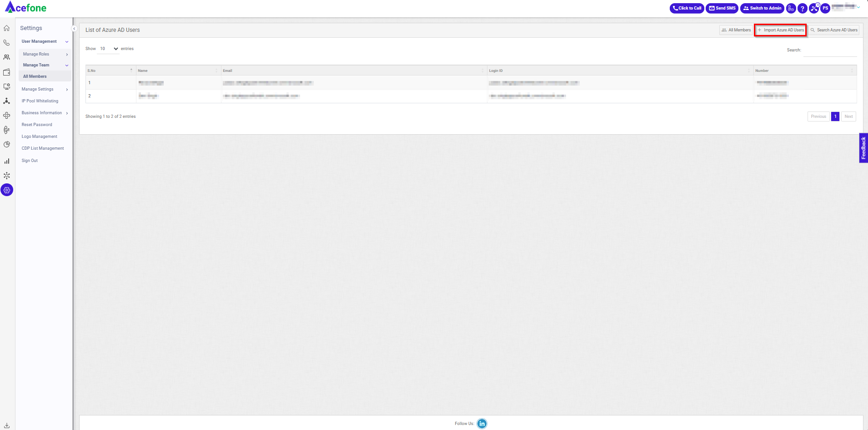
Task: Open the LinkedIn follow icon
Action: coord(482,424)
